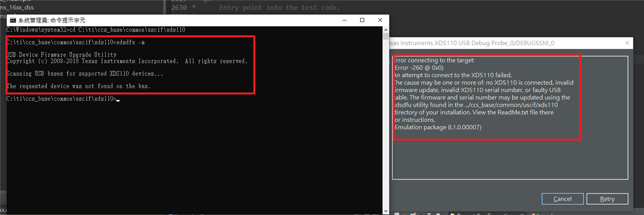Maximize the command prompt window

[362, 20]
